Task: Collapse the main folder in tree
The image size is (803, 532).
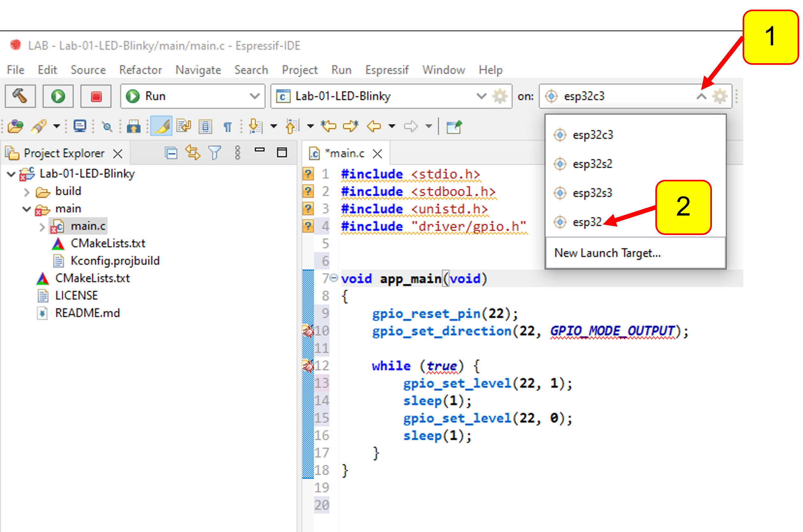Action: coord(27,209)
